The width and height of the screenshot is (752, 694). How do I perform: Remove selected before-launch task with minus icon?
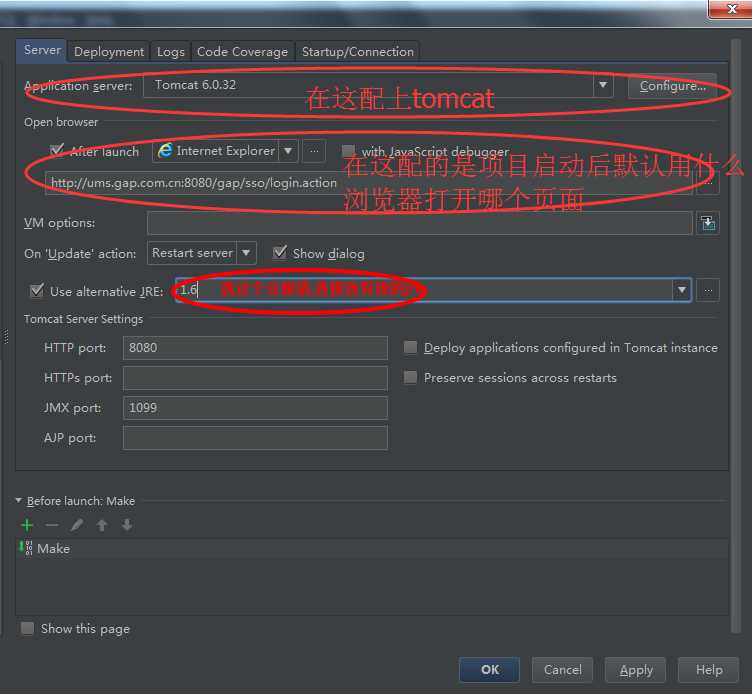coord(52,525)
